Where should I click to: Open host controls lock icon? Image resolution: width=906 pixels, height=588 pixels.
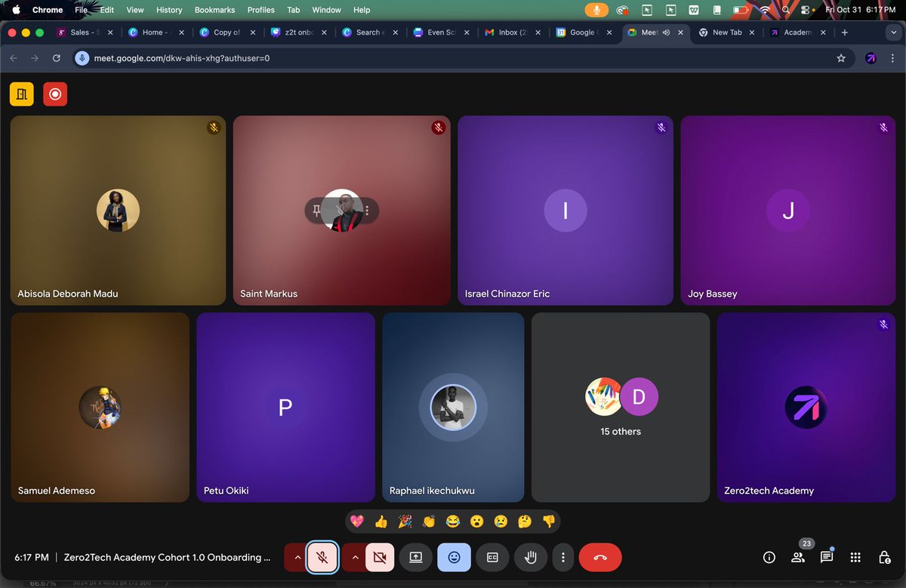pos(884,558)
